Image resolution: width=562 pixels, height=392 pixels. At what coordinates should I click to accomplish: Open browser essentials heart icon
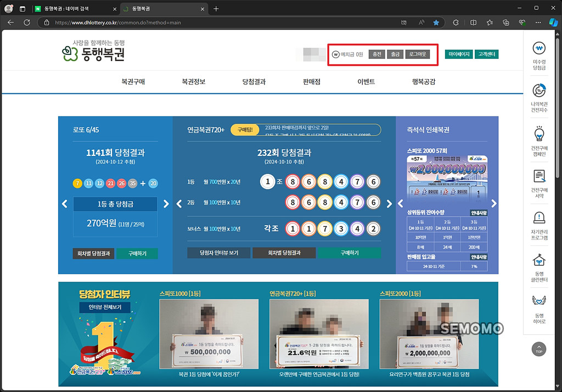click(x=522, y=23)
